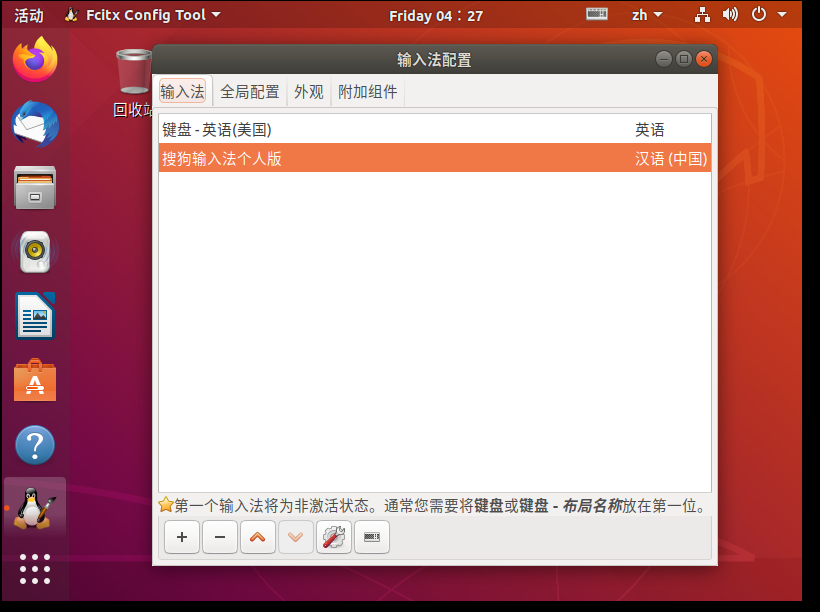
Task: Click the 输入法配置 title bar text
Action: [434, 60]
